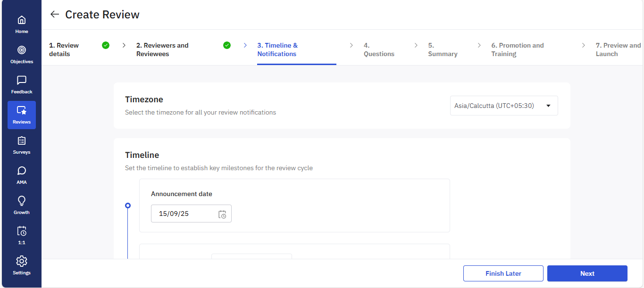The width and height of the screenshot is (644, 288).
Task: Click the announcement date input field
Action: [184, 214]
